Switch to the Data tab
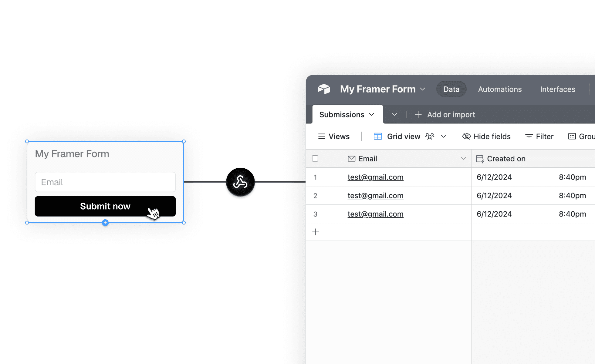The width and height of the screenshot is (595, 364). (x=451, y=89)
